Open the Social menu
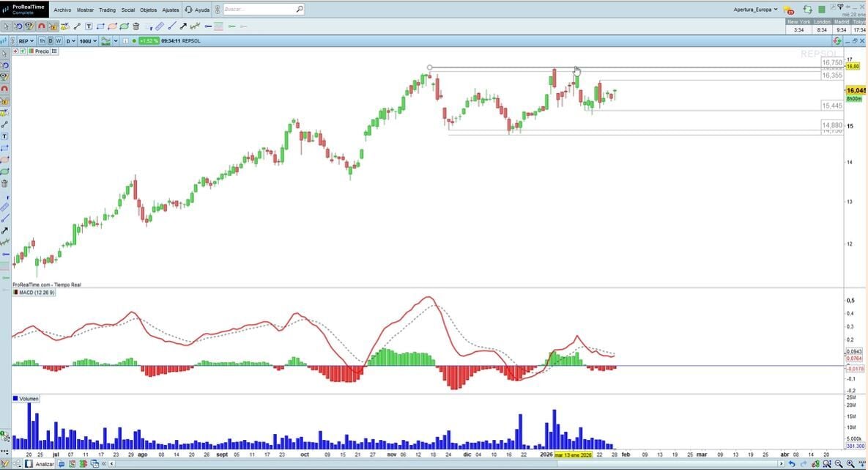Viewport: 868px width, 470px height. (x=128, y=10)
